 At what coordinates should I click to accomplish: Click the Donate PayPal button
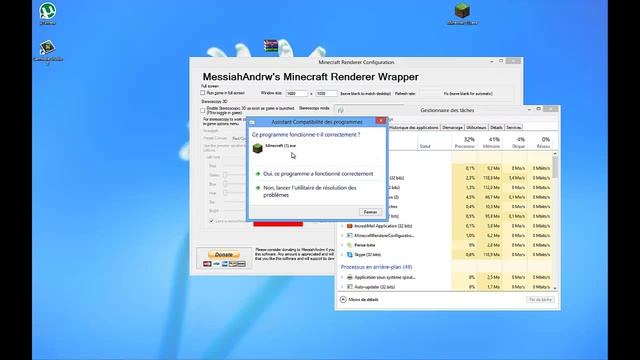pos(224,255)
